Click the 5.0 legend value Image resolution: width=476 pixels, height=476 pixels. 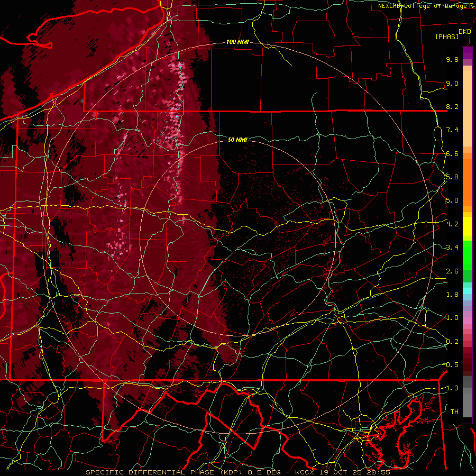[452, 200]
